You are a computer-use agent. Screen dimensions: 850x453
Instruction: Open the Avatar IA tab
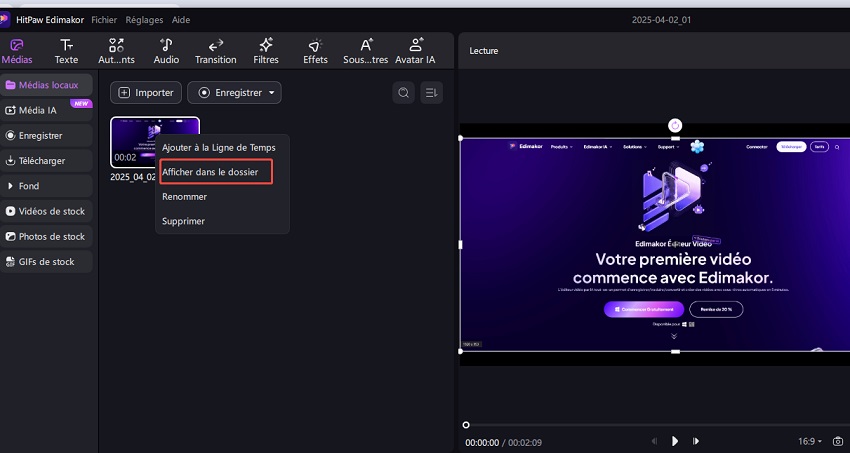coord(415,51)
